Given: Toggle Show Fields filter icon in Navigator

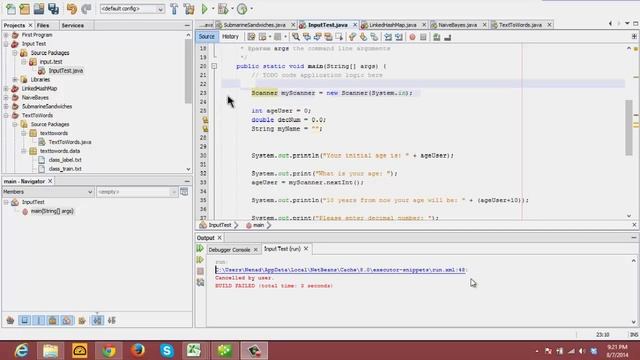Looking at the screenshot, I should tap(24, 320).
